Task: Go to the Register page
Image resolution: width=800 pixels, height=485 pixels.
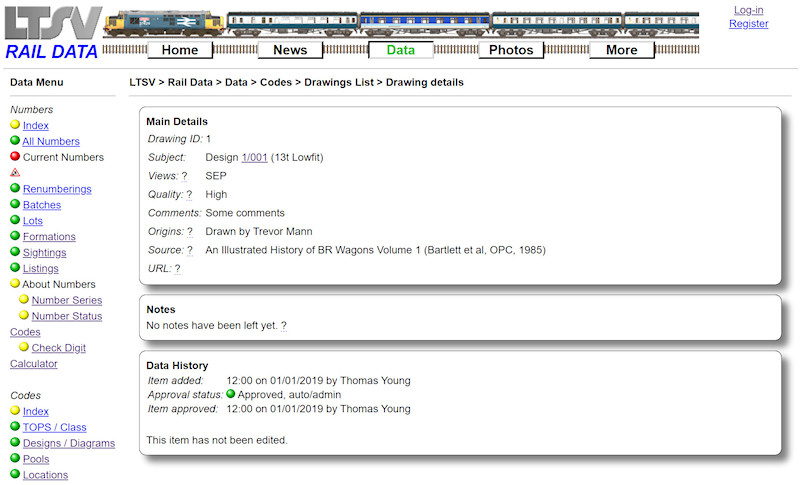Action: coord(748,24)
